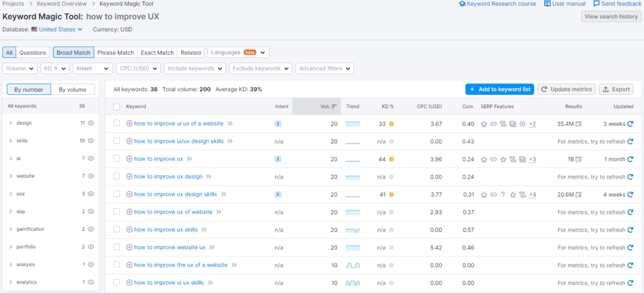Go to Keyword Overview breadcrumb
The image size is (644, 293).
pyautogui.click(x=62, y=4)
